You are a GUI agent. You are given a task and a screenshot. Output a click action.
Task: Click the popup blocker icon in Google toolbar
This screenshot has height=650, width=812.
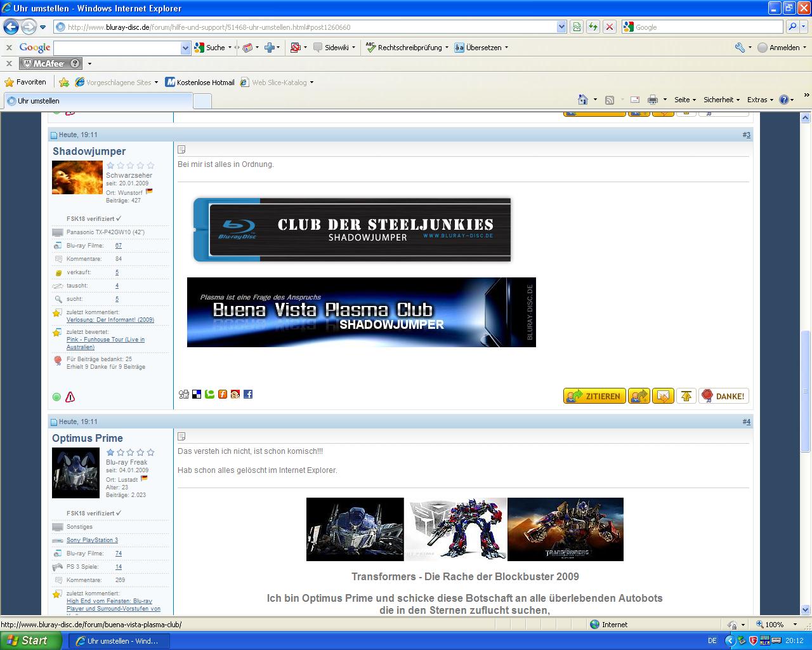click(x=295, y=48)
